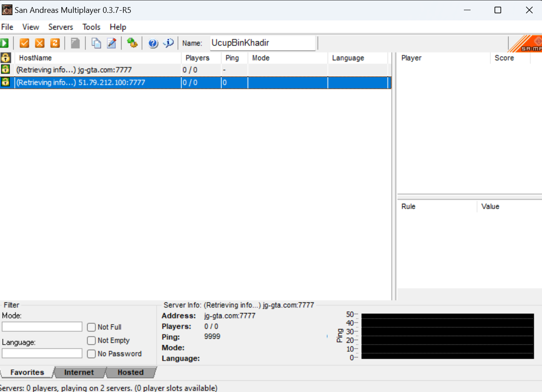Screen dimensions: 542x392
Task: Switch to the Favorites tab
Action: pyautogui.click(x=27, y=372)
